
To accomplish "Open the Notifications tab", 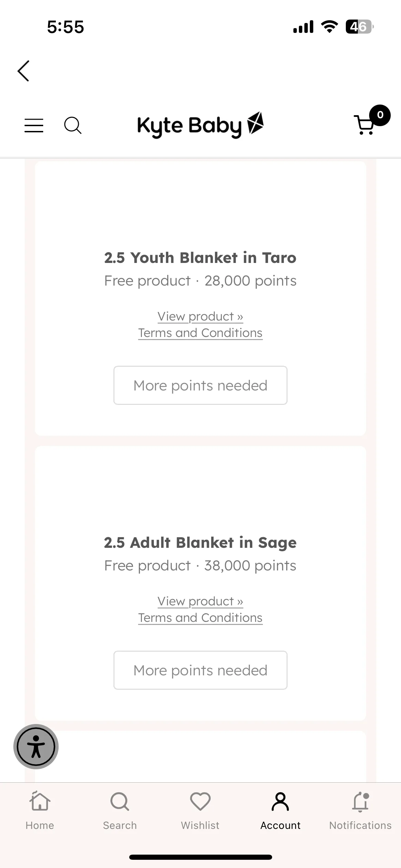I will tap(361, 811).
